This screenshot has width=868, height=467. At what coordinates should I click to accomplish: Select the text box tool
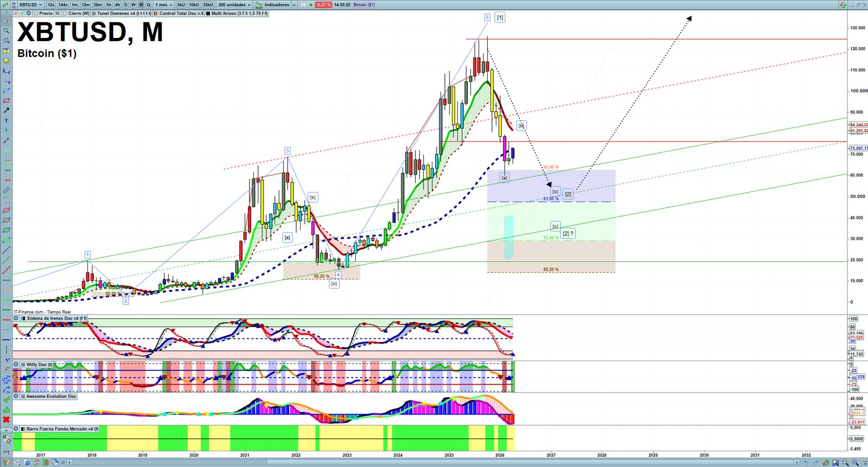click(7, 120)
